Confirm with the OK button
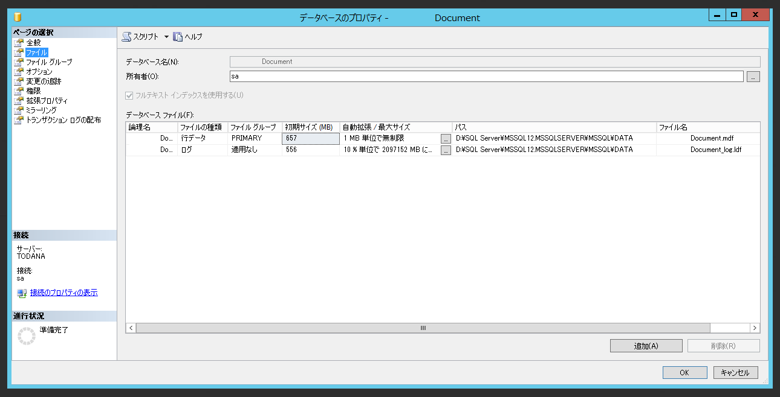The width and height of the screenshot is (780, 397). [684, 373]
